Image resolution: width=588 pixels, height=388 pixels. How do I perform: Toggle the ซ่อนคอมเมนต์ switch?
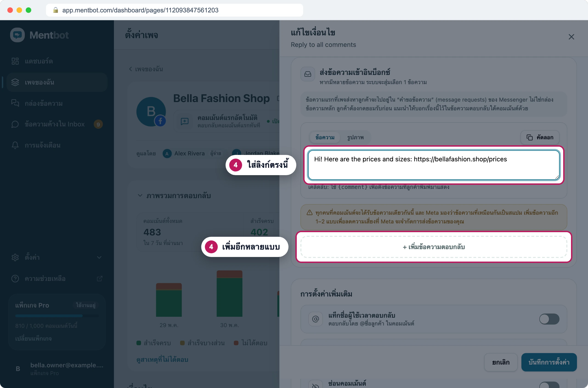pos(549,385)
